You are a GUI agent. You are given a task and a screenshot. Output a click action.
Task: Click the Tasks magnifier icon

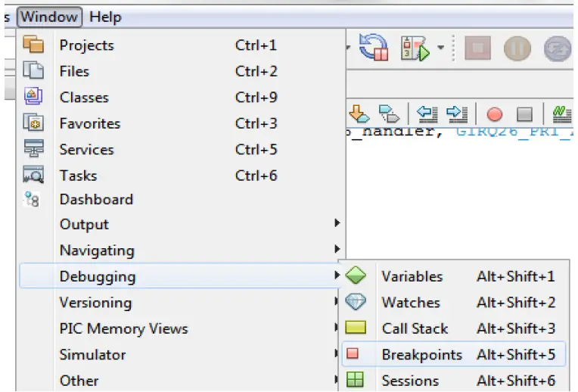[x=33, y=175]
